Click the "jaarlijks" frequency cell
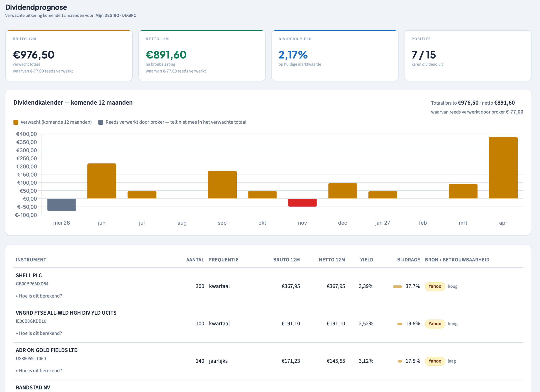 point(218,361)
